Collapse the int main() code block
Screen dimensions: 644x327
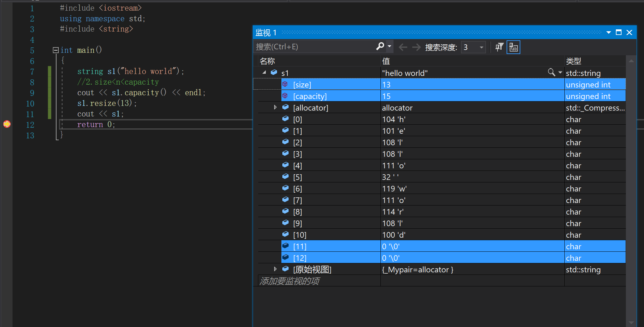[x=56, y=50]
